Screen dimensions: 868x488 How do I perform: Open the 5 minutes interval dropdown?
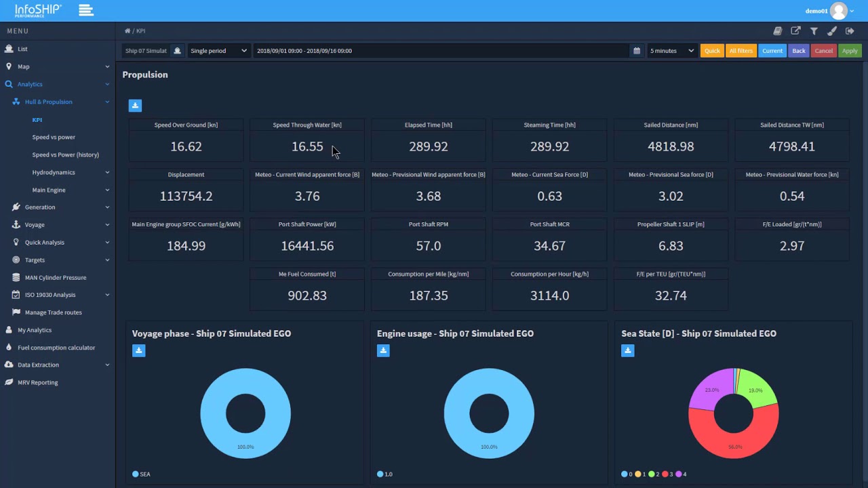(x=671, y=51)
